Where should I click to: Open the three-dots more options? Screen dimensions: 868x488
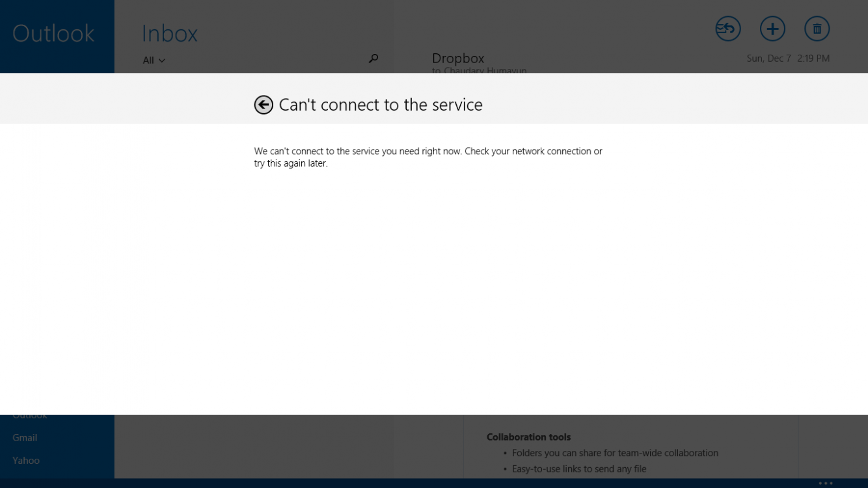tap(825, 483)
